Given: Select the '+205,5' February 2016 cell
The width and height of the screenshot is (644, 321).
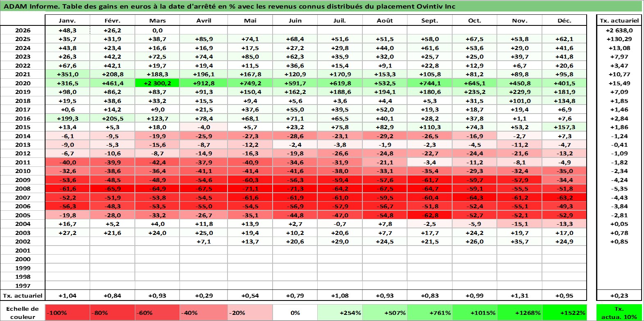Looking at the screenshot, I should [112, 118].
